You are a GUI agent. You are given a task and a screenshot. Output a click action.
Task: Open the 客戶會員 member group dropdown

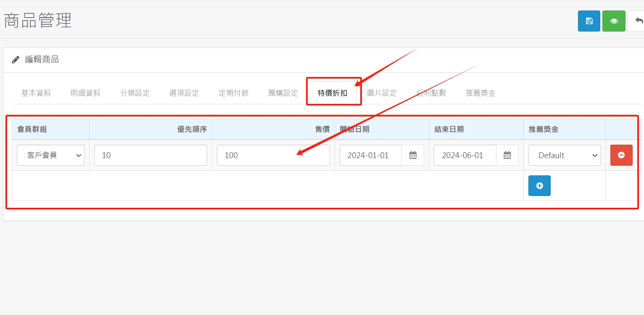[50, 155]
